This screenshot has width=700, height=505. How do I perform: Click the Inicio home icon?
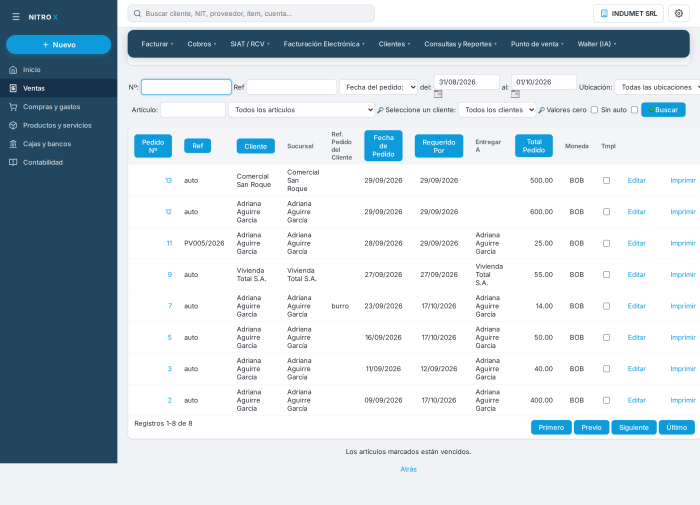click(x=13, y=70)
